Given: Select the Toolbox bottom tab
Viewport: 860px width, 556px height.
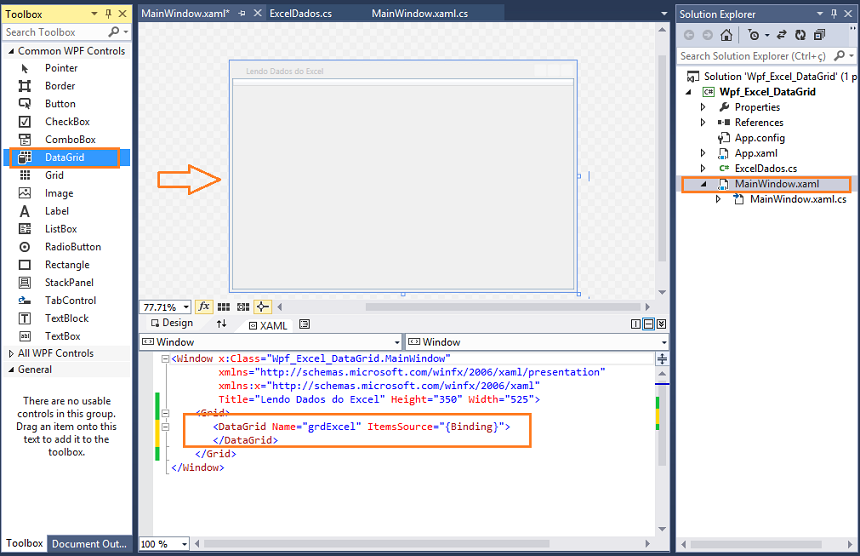Looking at the screenshot, I should [24, 543].
